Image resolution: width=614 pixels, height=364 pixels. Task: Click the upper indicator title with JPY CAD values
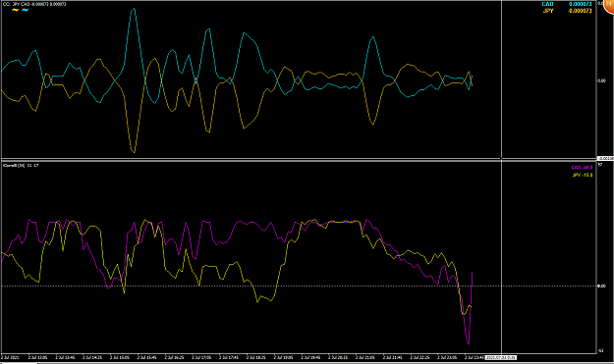coord(34,4)
